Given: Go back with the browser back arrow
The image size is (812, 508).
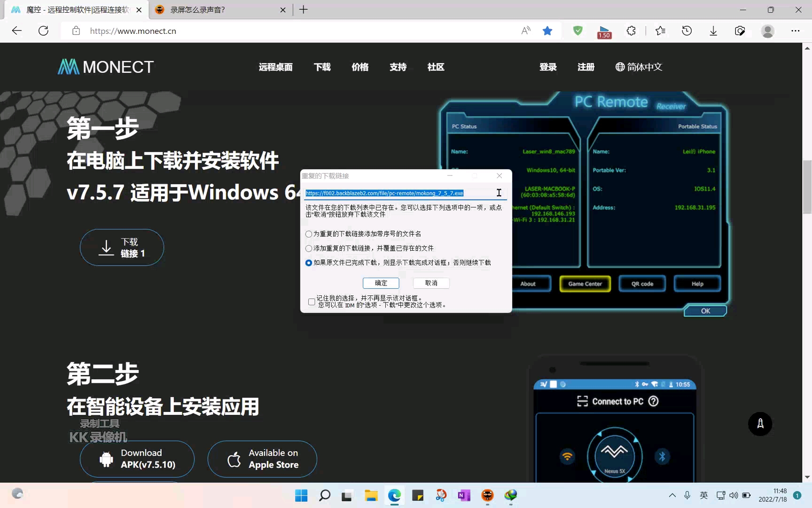Looking at the screenshot, I should pyautogui.click(x=17, y=31).
